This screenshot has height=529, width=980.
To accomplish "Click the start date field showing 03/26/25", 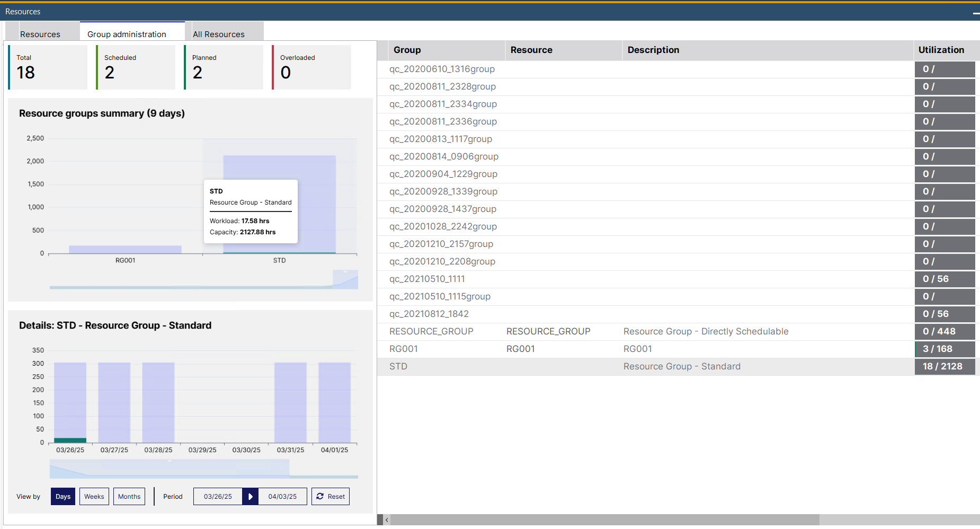I will 218,496.
